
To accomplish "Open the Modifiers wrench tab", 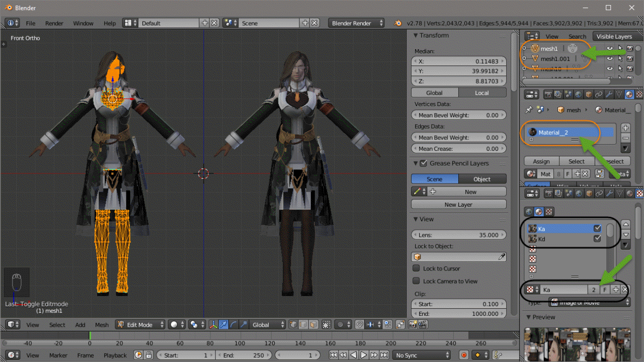I will pyautogui.click(x=609, y=95).
